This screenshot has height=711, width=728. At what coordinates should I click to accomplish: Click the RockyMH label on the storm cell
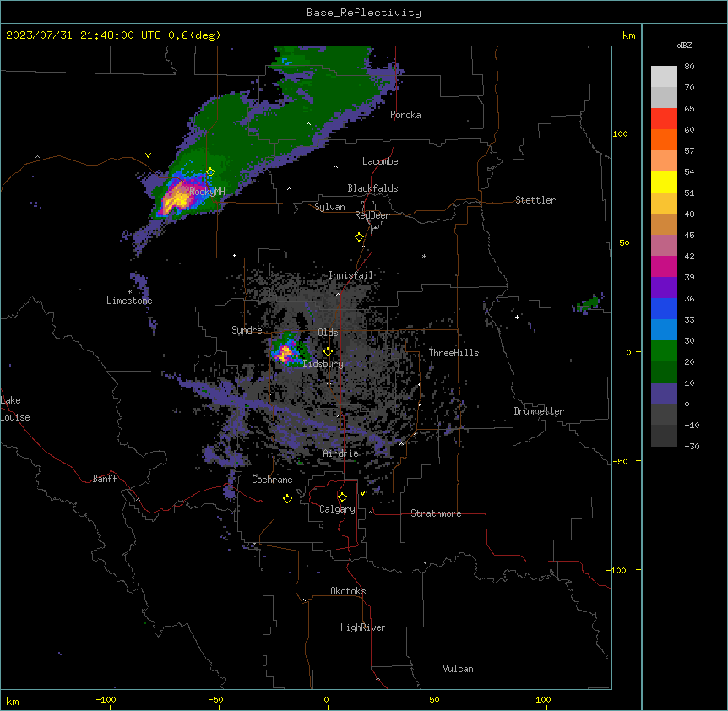click(207, 192)
